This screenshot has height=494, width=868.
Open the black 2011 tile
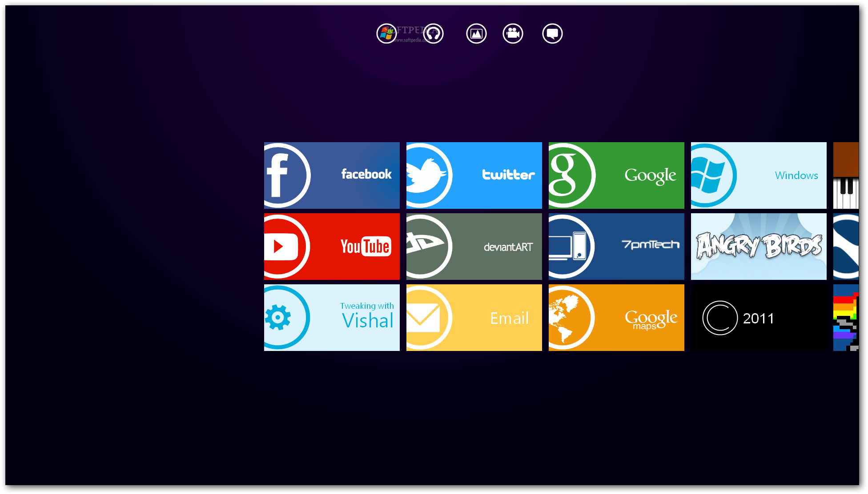759,318
